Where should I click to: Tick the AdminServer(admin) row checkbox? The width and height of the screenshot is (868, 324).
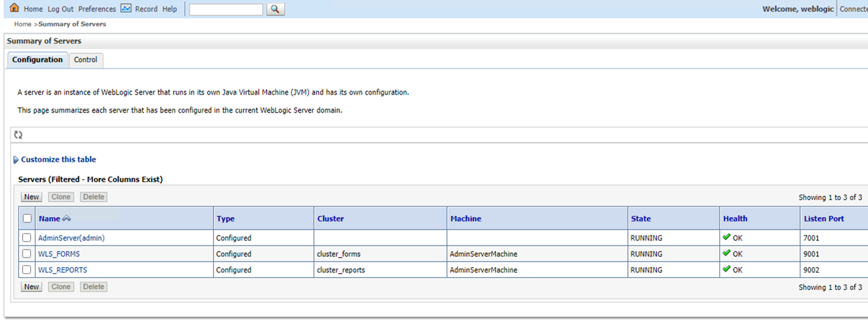click(27, 238)
